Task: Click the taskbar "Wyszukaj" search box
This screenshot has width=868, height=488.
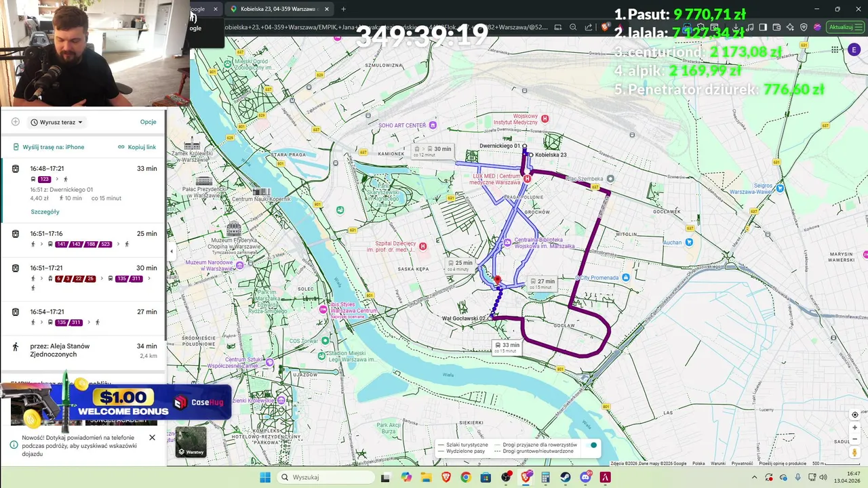Action: pos(325,477)
